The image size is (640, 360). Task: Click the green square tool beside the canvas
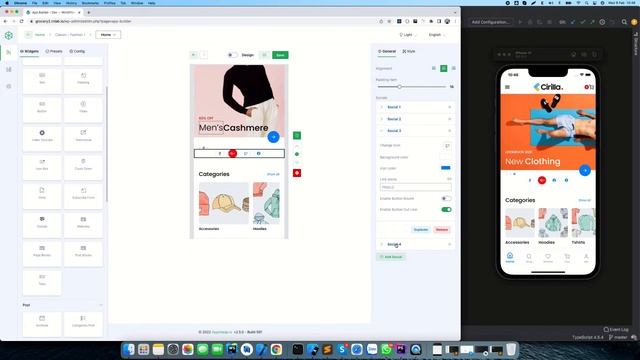pos(297,136)
